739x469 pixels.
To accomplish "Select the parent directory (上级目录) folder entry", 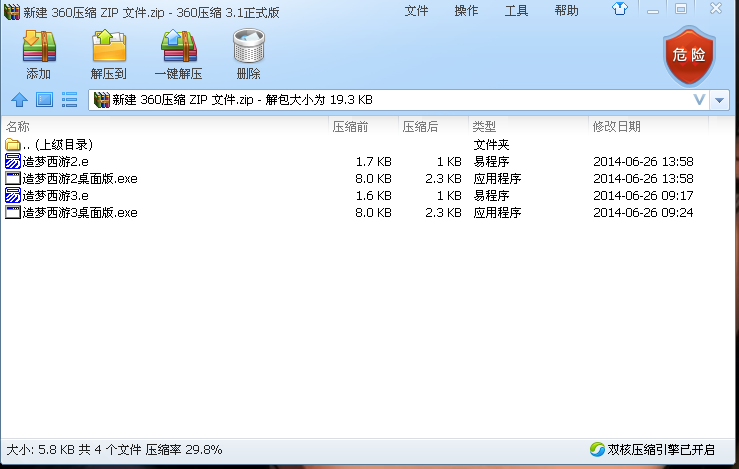I will [56, 145].
